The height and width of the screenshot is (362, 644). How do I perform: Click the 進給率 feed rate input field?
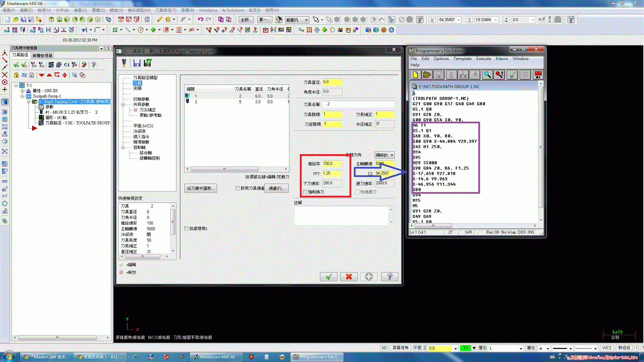(x=332, y=164)
